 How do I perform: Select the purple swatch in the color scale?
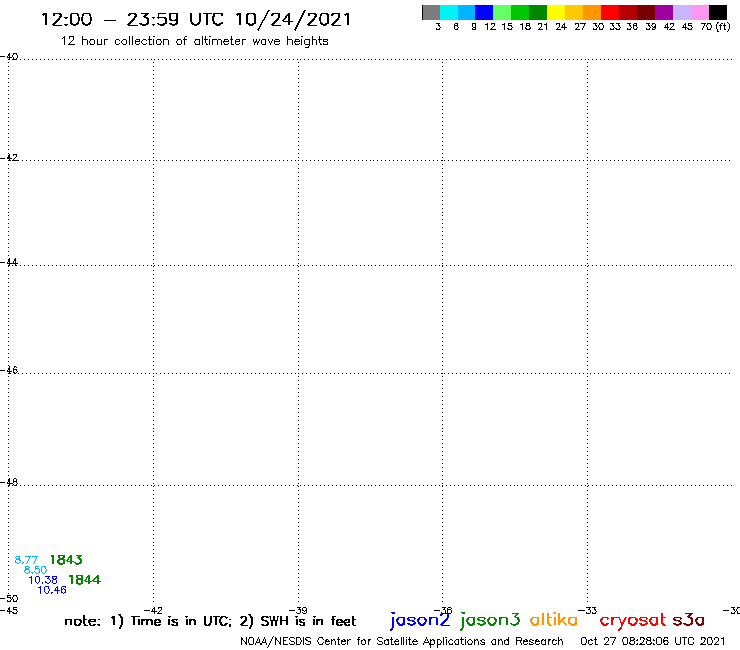pyautogui.click(x=664, y=12)
